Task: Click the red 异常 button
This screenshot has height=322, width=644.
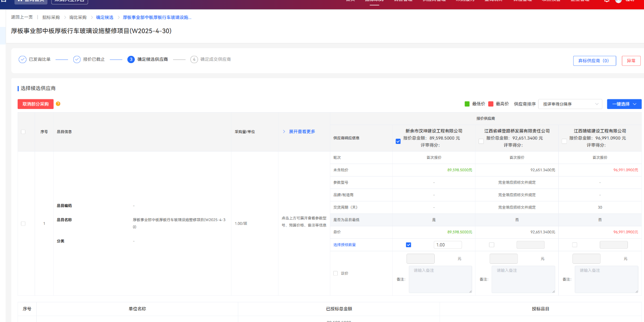Action: pyautogui.click(x=631, y=61)
